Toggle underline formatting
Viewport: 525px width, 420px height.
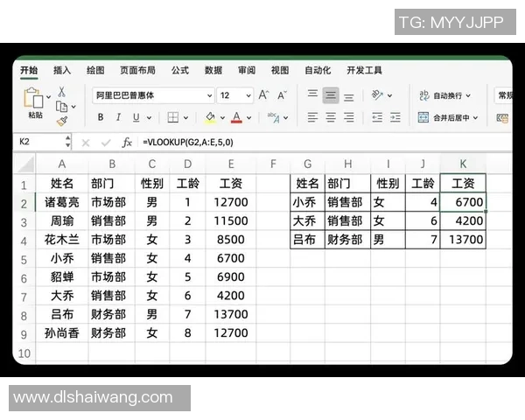[x=136, y=117]
